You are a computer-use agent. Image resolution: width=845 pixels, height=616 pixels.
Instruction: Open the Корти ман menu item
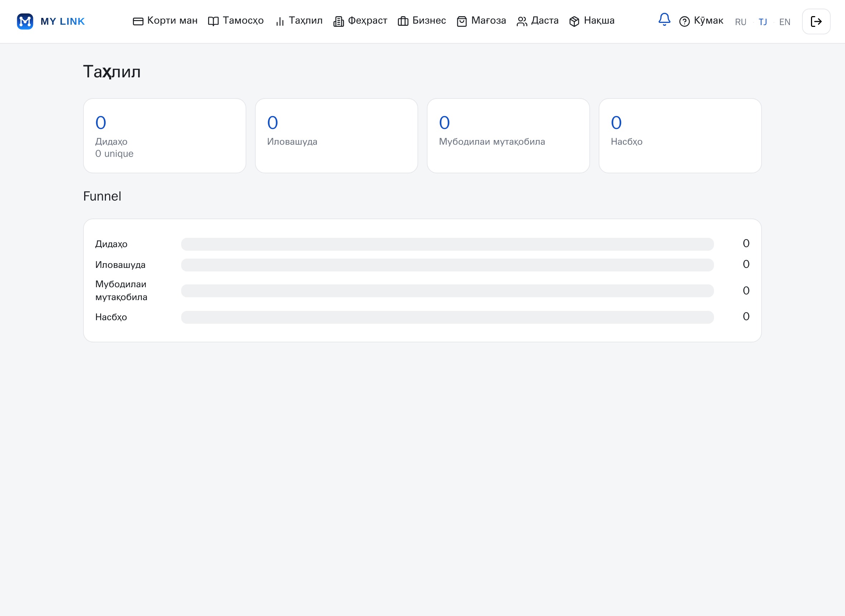(165, 20)
